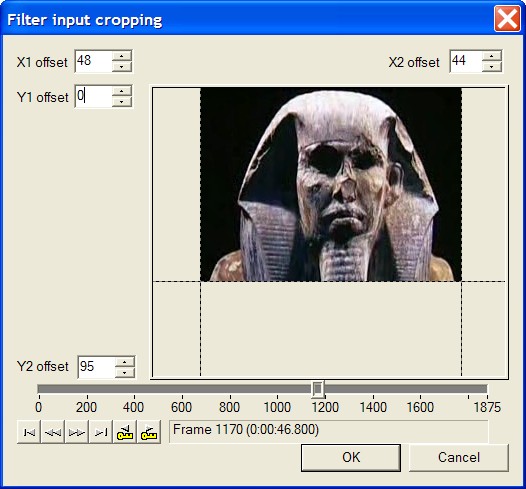Go to previous keyframe key icon

[125, 432]
